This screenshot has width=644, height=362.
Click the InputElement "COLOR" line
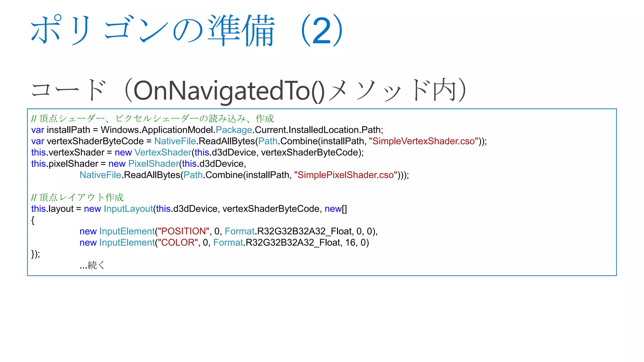224,243
